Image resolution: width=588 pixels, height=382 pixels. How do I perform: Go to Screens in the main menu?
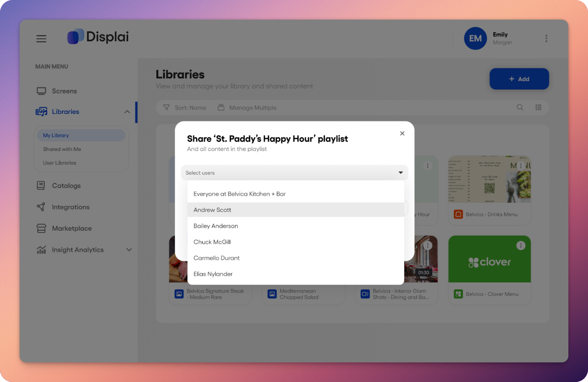pyautogui.click(x=64, y=91)
